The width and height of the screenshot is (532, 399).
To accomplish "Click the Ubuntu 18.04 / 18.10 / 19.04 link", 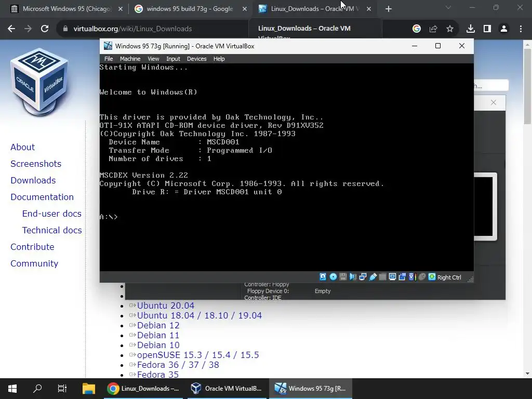I will (x=199, y=315).
